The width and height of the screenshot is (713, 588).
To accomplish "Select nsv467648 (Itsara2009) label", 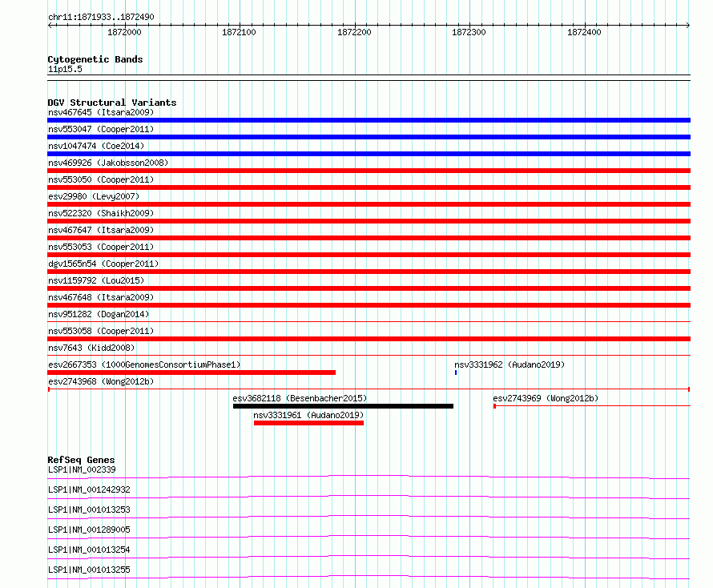I will (101, 297).
